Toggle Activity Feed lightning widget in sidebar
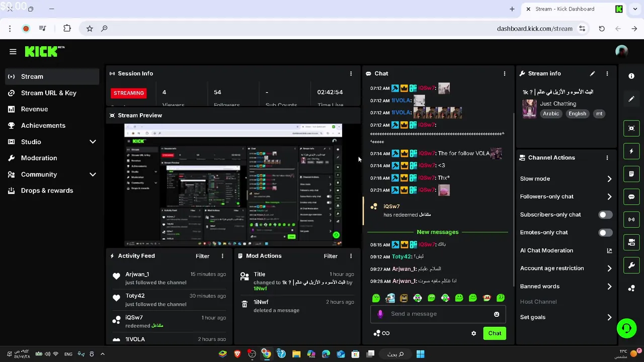Viewport: 644px width, 362px height. click(631, 151)
